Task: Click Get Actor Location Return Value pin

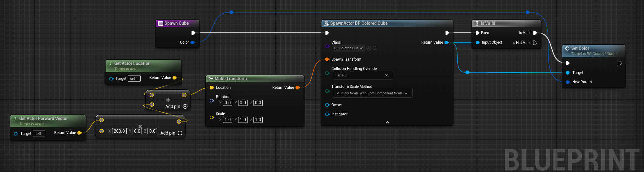Action: 175,78
